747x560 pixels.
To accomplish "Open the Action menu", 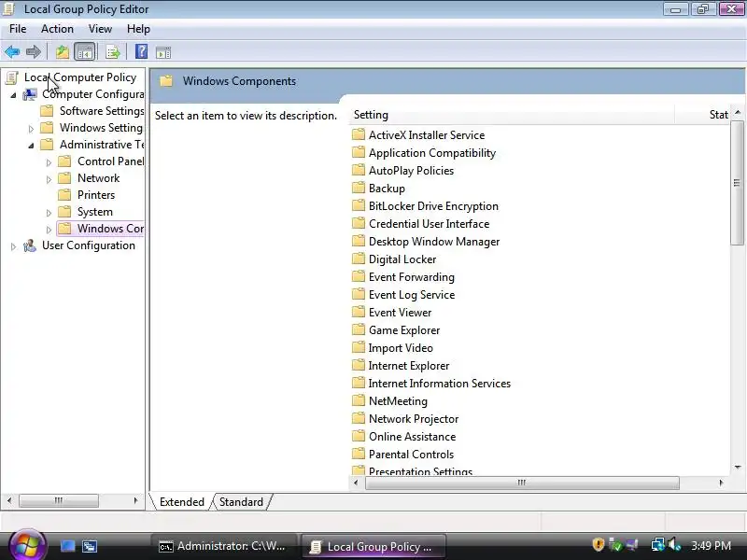I will (x=57, y=29).
